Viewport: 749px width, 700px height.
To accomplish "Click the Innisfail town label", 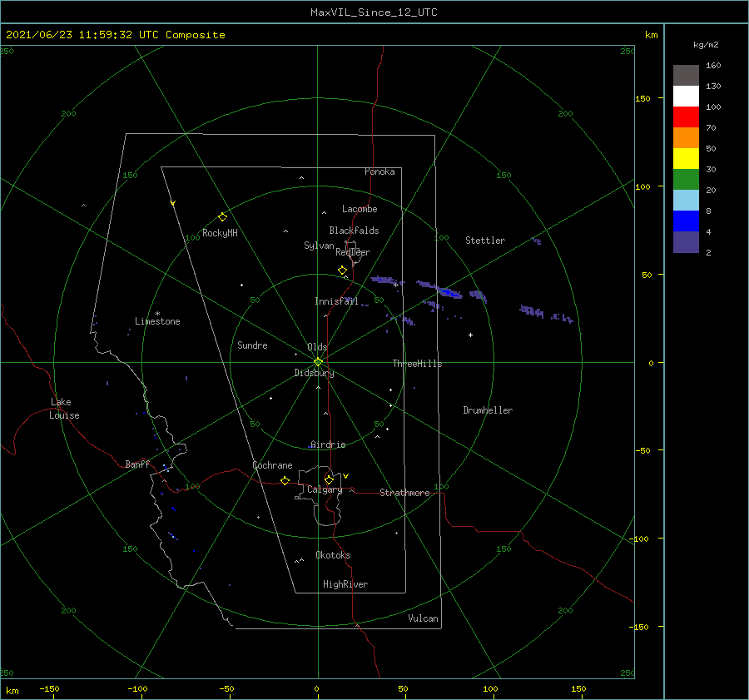I will (336, 301).
